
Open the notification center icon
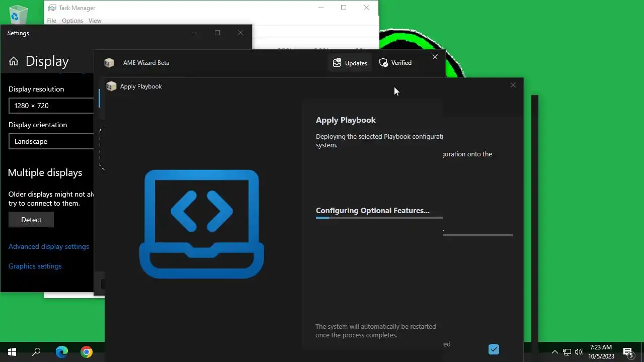coord(628,352)
